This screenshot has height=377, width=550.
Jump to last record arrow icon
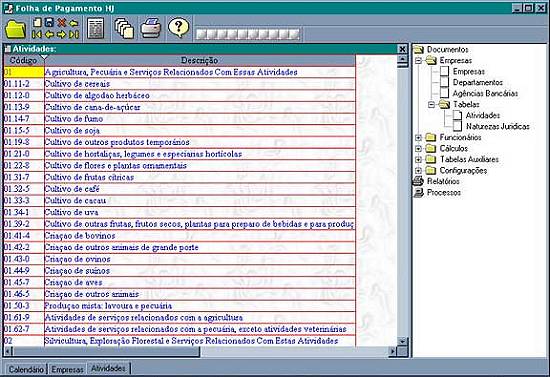(x=74, y=34)
